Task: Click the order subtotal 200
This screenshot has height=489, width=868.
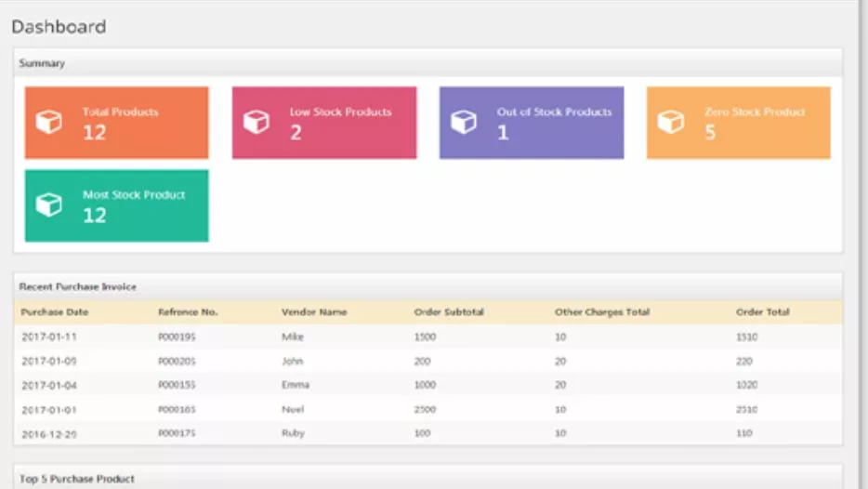Action: [422, 361]
